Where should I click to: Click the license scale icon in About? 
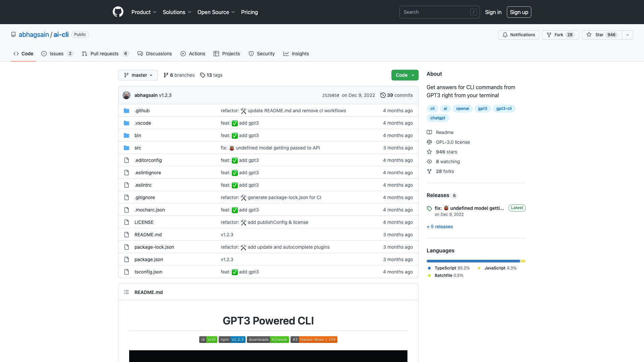(429, 142)
